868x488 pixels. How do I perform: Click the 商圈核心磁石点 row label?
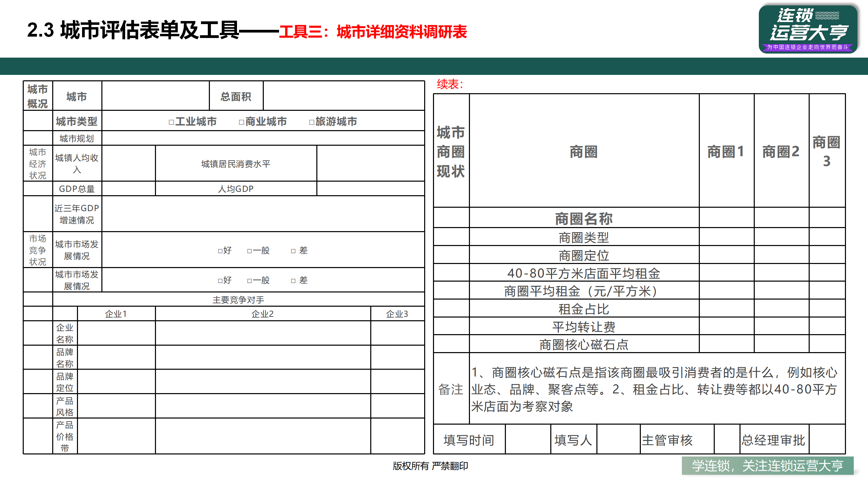(584, 344)
